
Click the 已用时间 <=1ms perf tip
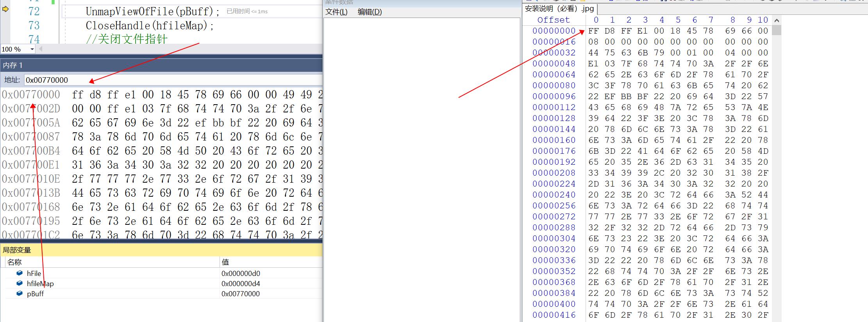click(x=247, y=11)
